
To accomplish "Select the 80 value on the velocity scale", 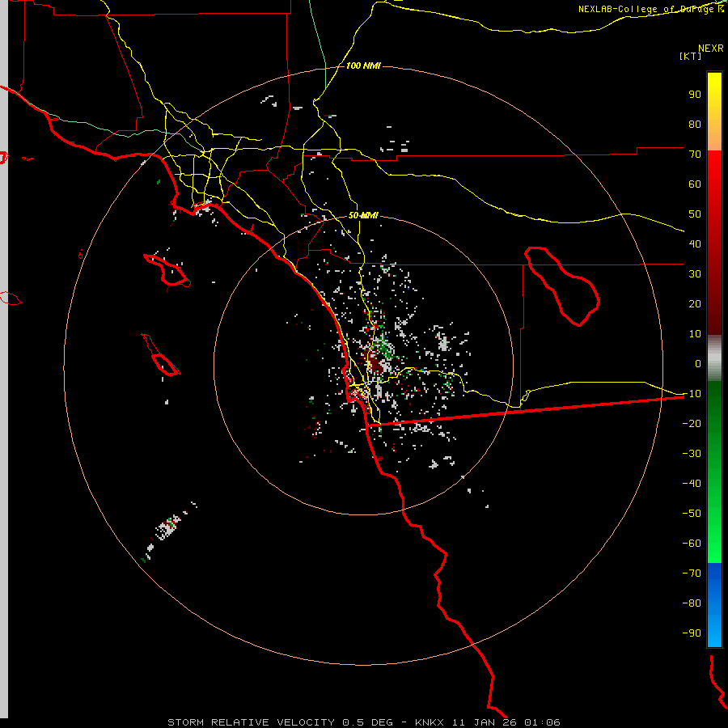I will point(695,124).
